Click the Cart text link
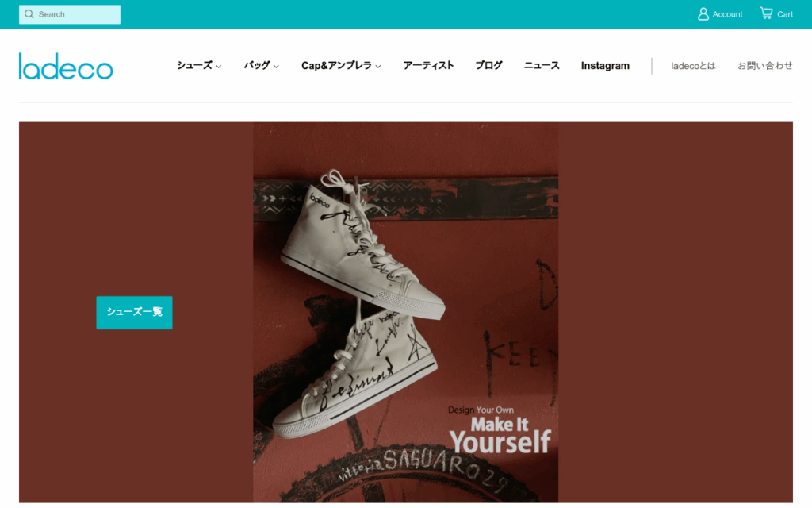Screen dimensions: 812x508 click(784, 14)
